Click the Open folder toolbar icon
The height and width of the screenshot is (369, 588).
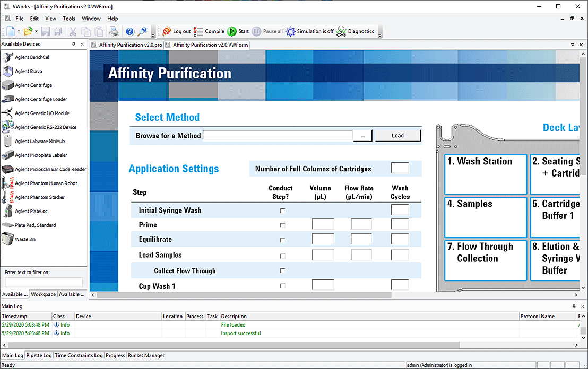coord(28,31)
